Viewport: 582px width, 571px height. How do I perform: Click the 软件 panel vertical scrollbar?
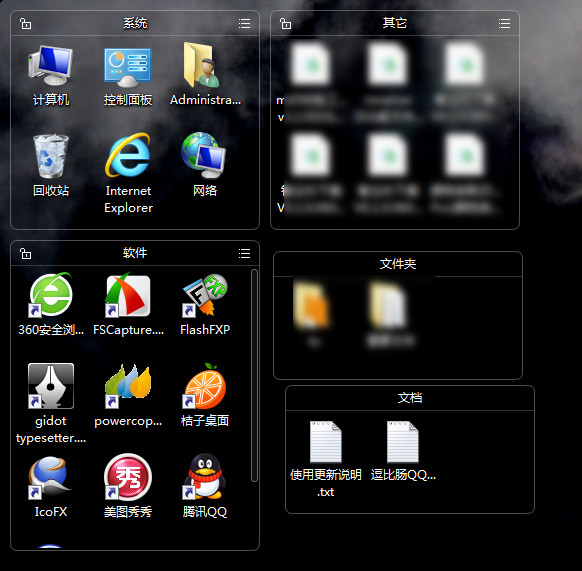tap(254, 375)
